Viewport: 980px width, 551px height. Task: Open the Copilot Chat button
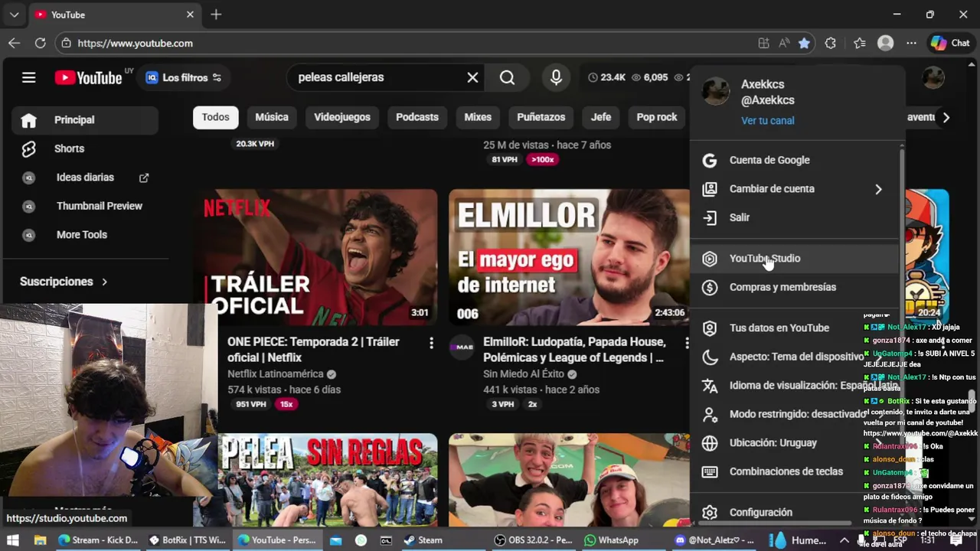[950, 44]
